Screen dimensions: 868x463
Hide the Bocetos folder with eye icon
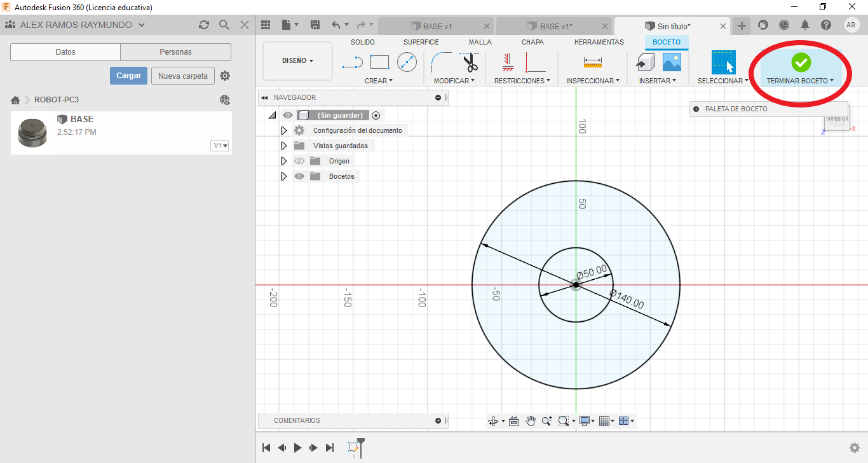299,176
